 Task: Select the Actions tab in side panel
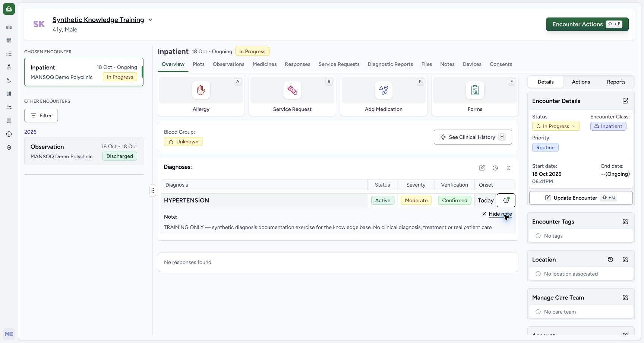pyautogui.click(x=581, y=82)
